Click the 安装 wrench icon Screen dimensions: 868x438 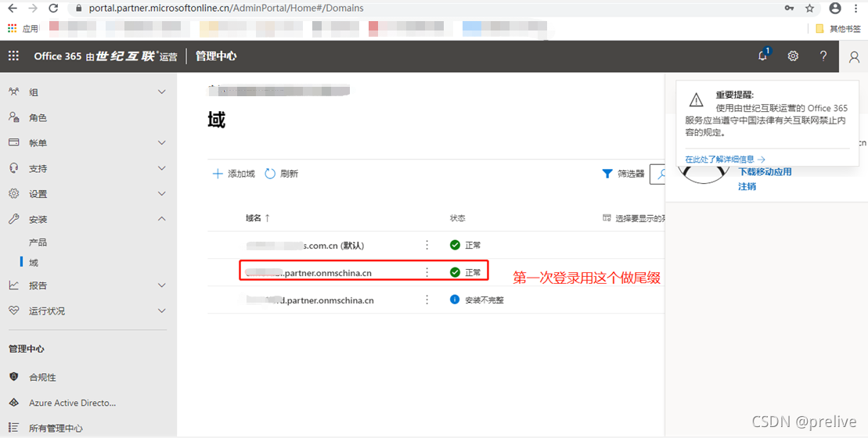[14, 219]
